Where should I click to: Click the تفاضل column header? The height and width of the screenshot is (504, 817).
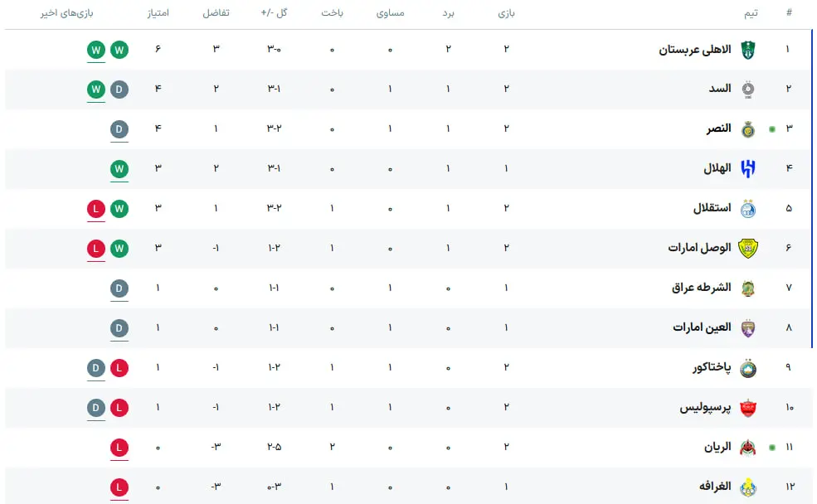pos(216,13)
